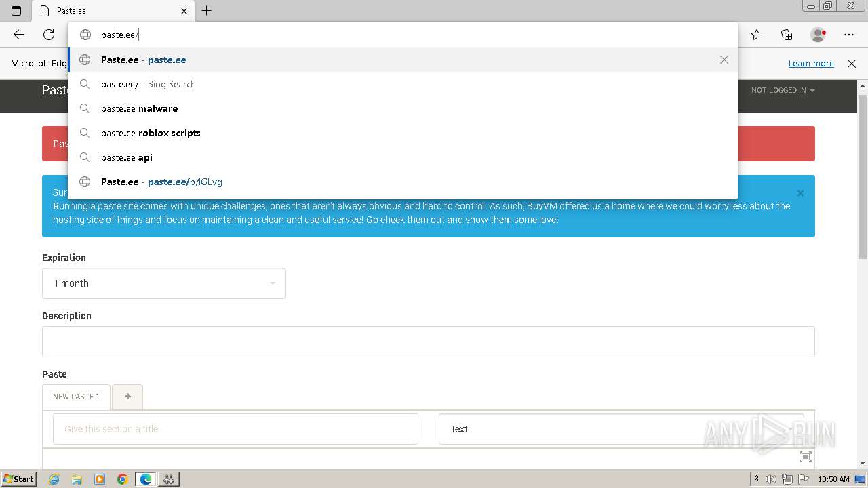
Task: Open Windows Media Player taskbar icon
Action: 100,479
